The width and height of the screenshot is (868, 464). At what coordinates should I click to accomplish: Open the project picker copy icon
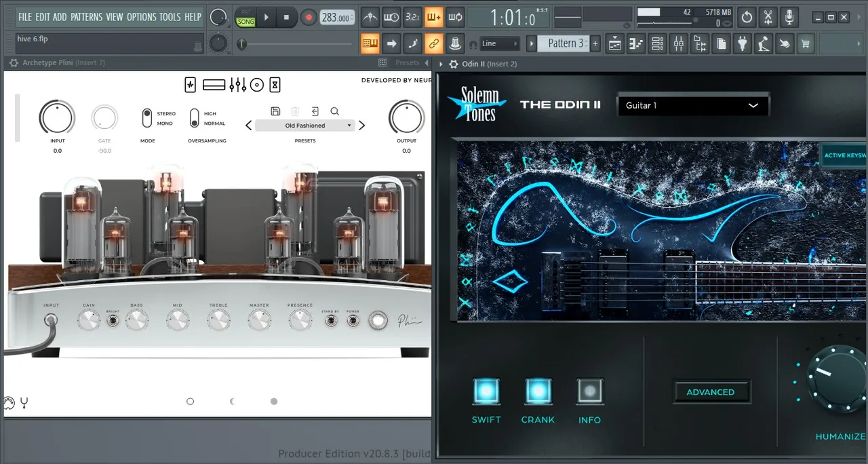click(722, 43)
